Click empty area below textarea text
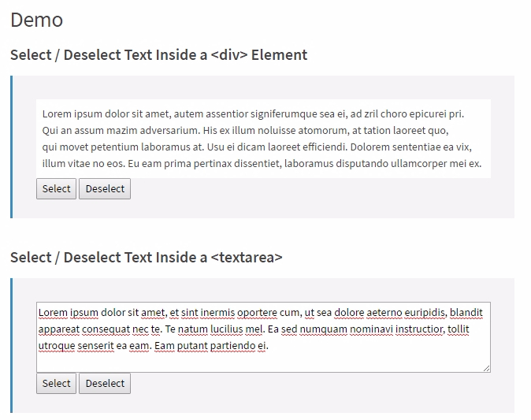 pos(263,362)
